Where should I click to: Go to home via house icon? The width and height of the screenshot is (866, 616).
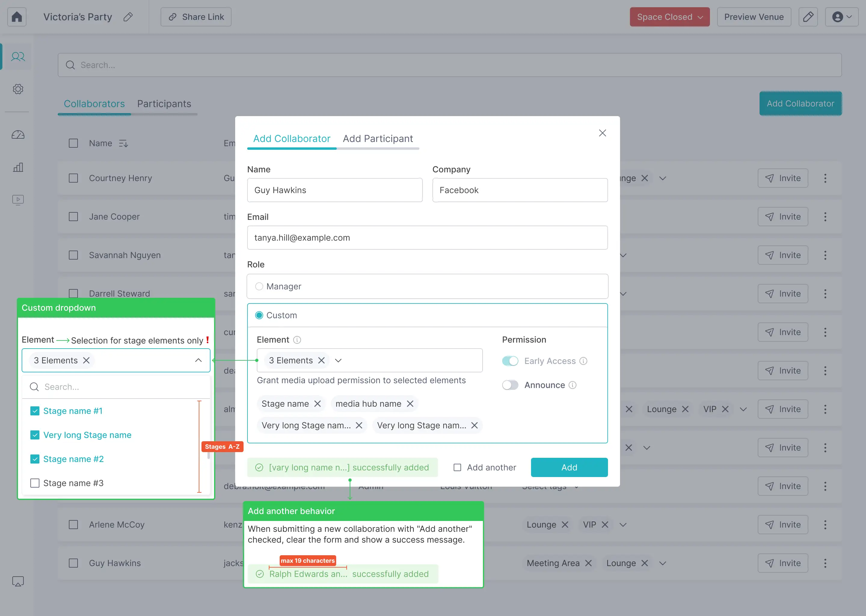[17, 17]
